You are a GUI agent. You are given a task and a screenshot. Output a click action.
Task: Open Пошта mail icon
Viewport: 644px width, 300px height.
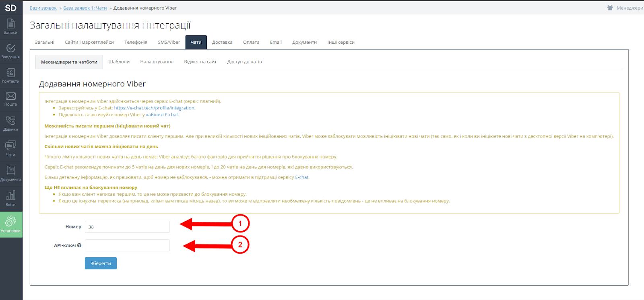tap(11, 99)
